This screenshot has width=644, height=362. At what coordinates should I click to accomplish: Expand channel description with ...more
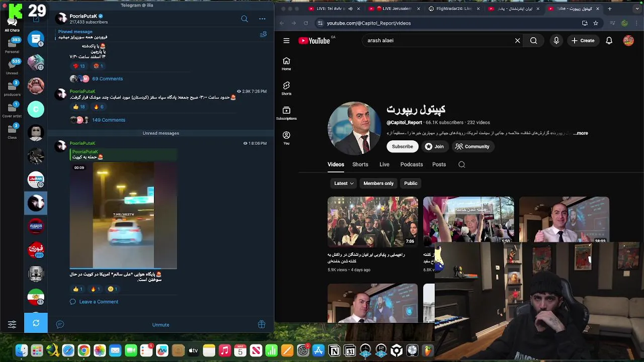(x=581, y=133)
